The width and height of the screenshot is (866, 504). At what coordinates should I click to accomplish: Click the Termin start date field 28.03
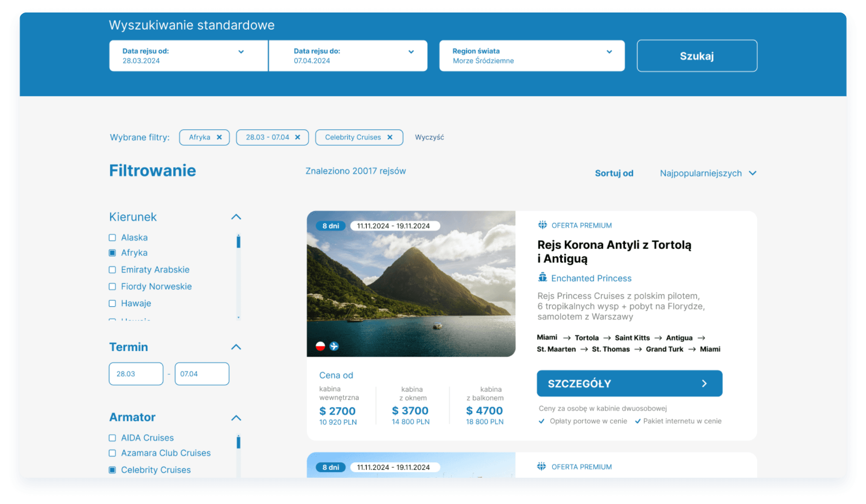(x=136, y=374)
